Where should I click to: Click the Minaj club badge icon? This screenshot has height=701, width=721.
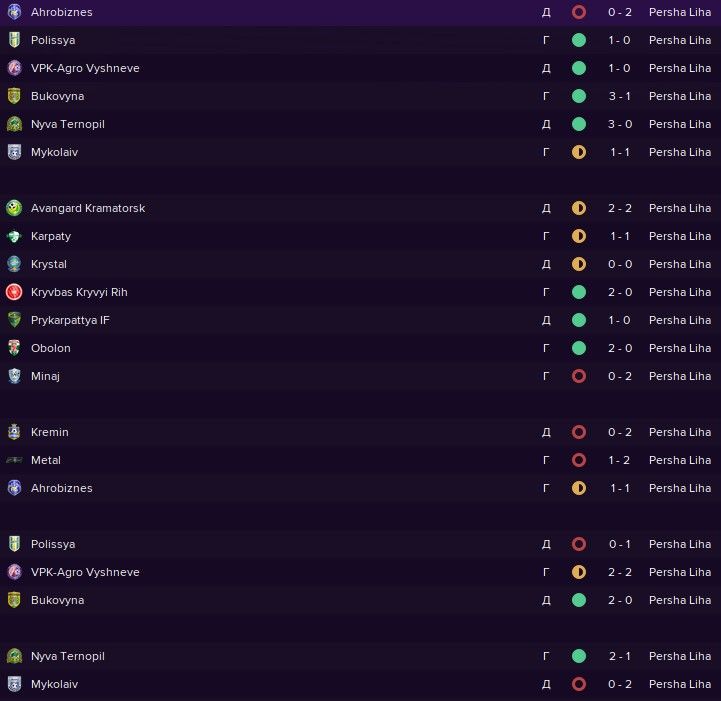click(14, 376)
